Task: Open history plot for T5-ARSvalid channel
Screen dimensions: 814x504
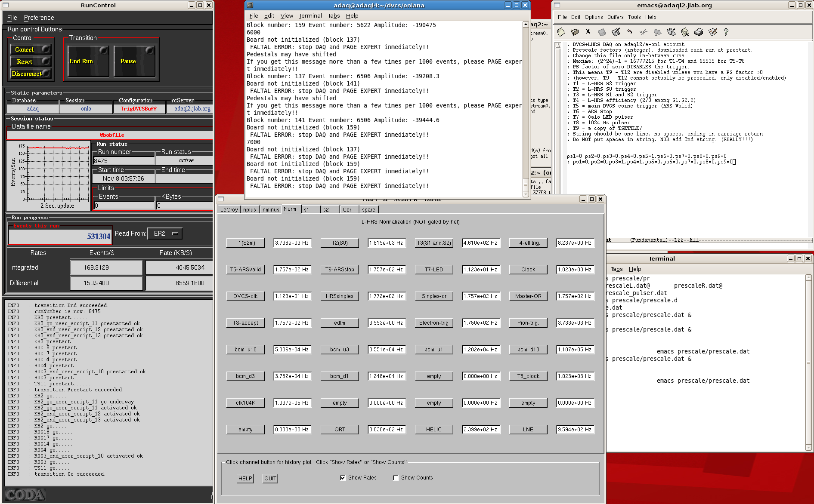Action: click(245, 270)
